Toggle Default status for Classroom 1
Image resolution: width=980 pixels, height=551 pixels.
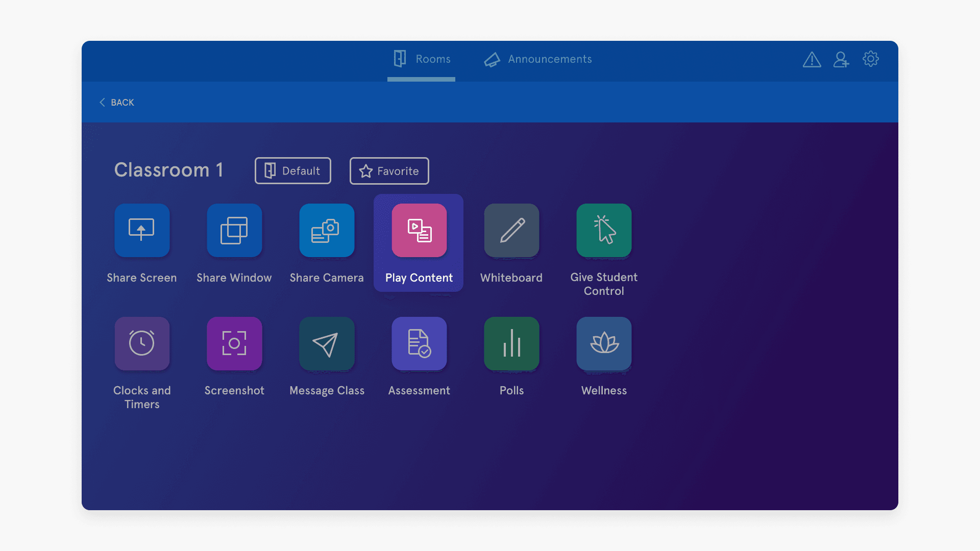pos(292,170)
